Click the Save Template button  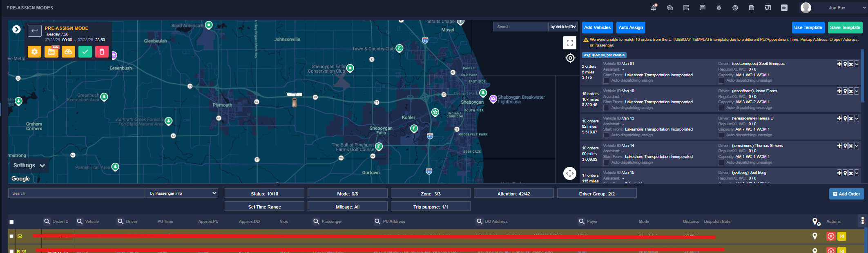845,27
